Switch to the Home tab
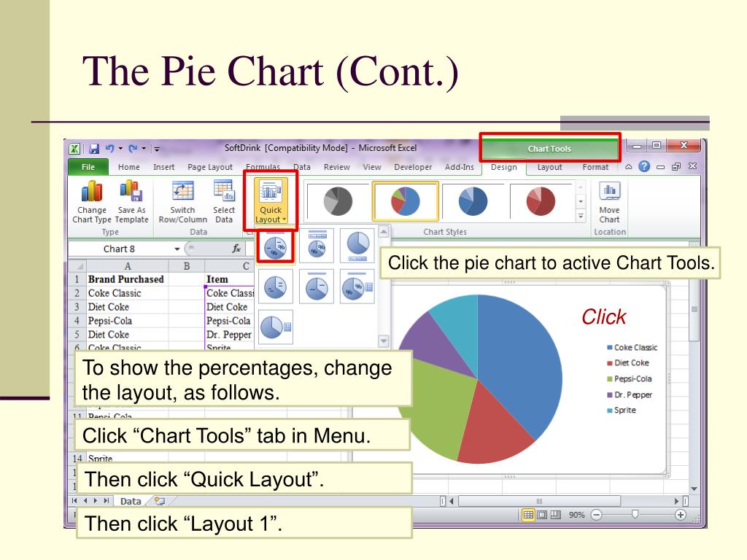747x560 pixels. pyautogui.click(x=128, y=167)
